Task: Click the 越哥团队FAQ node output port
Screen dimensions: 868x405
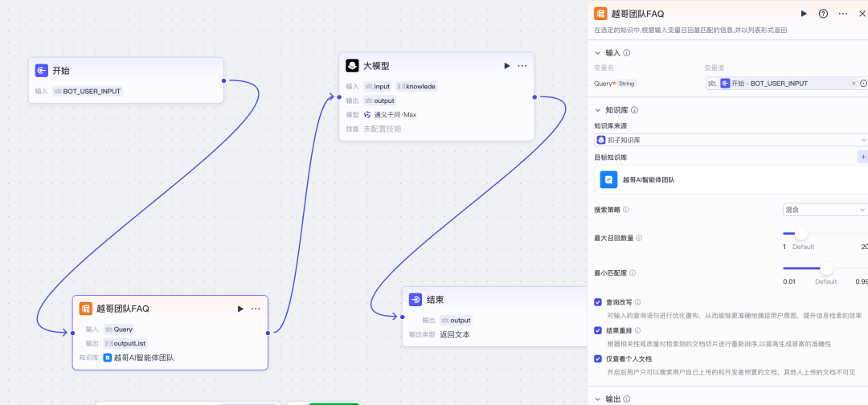Action: tap(268, 333)
